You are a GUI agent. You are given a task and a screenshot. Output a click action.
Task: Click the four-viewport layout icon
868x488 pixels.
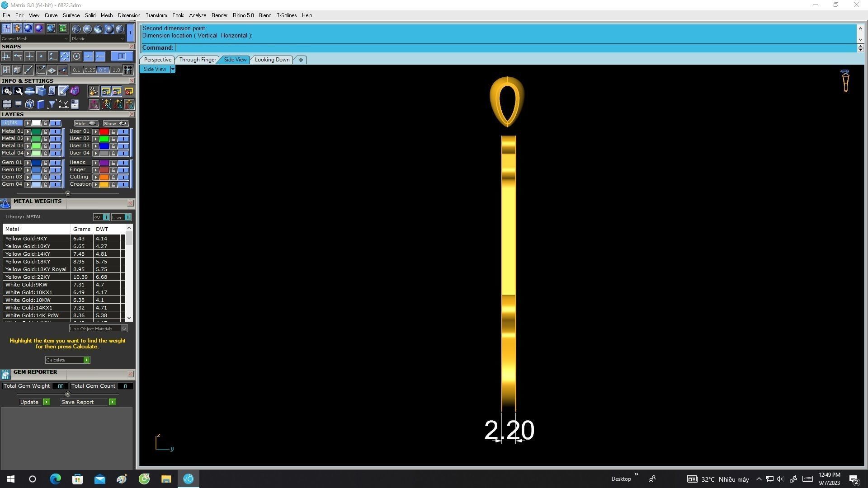[7, 104]
